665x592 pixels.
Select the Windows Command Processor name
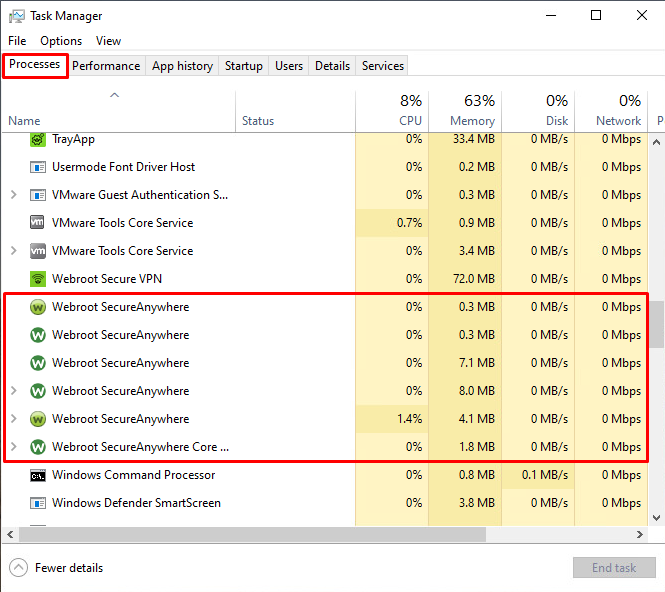coord(134,475)
